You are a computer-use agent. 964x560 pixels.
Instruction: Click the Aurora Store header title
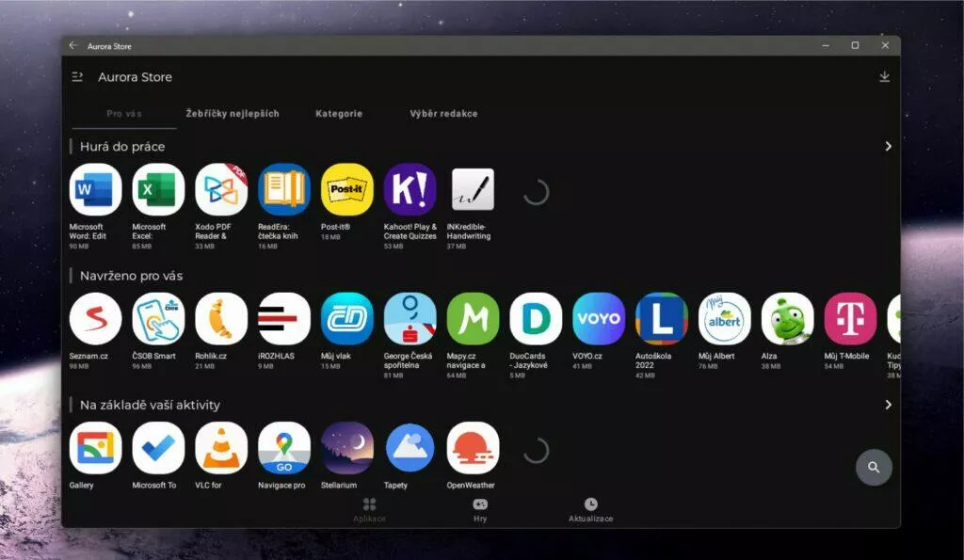click(136, 77)
